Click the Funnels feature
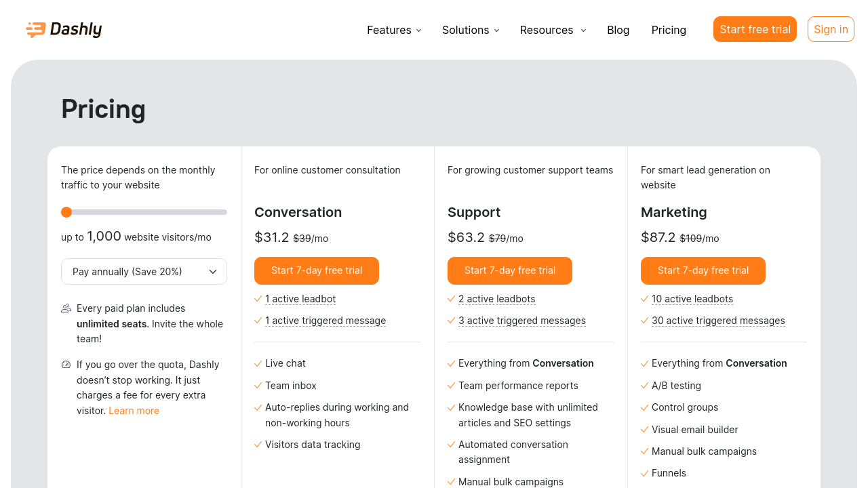Viewport: 868px width, 488px height. click(669, 473)
